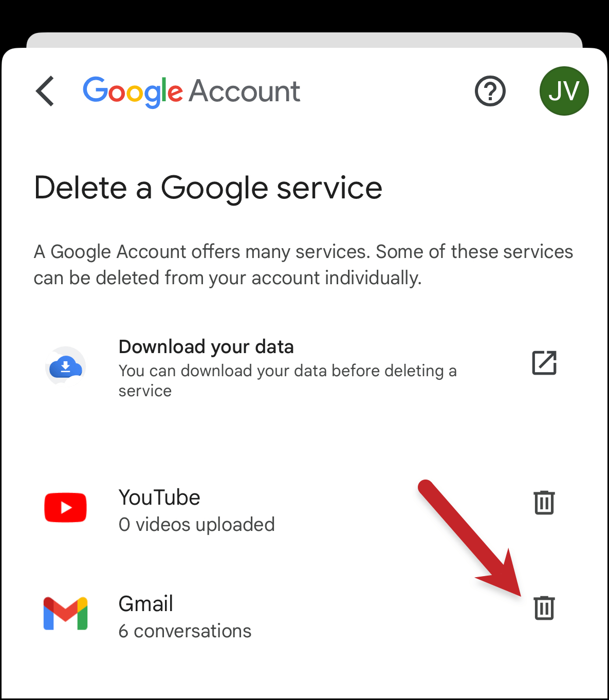Select the YouTube service name
This screenshot has height=700, width=609.
(x=159, y=498)
